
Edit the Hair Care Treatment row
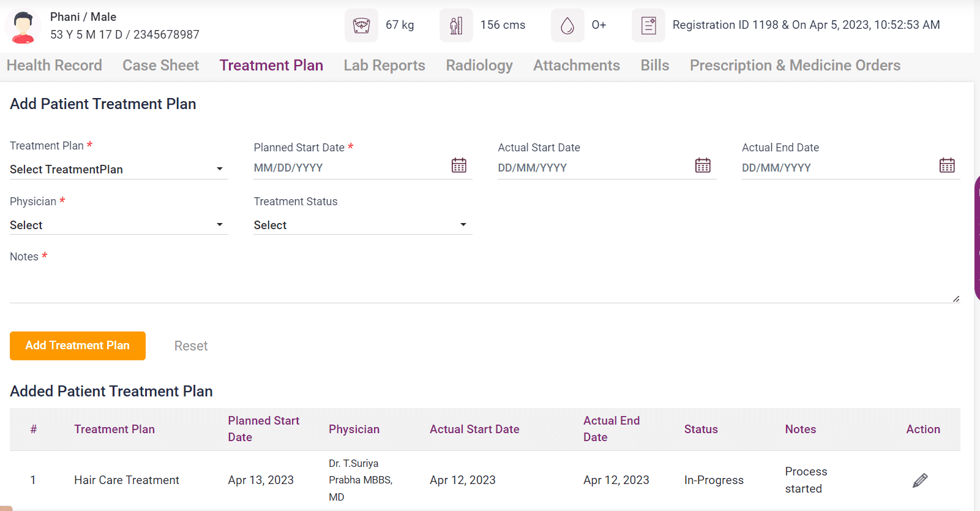920,480
